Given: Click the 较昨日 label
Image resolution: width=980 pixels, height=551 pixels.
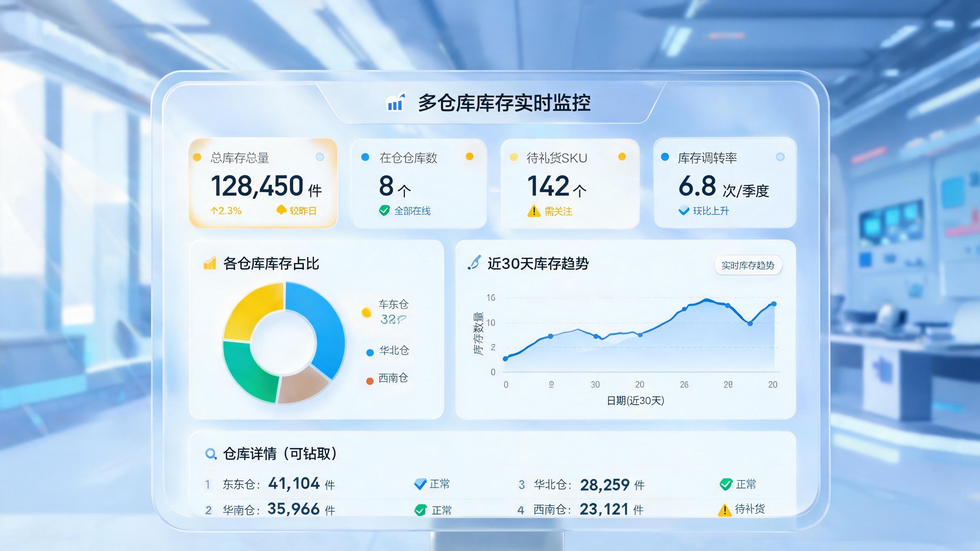Looking at the screenshot, I should 303,210.
